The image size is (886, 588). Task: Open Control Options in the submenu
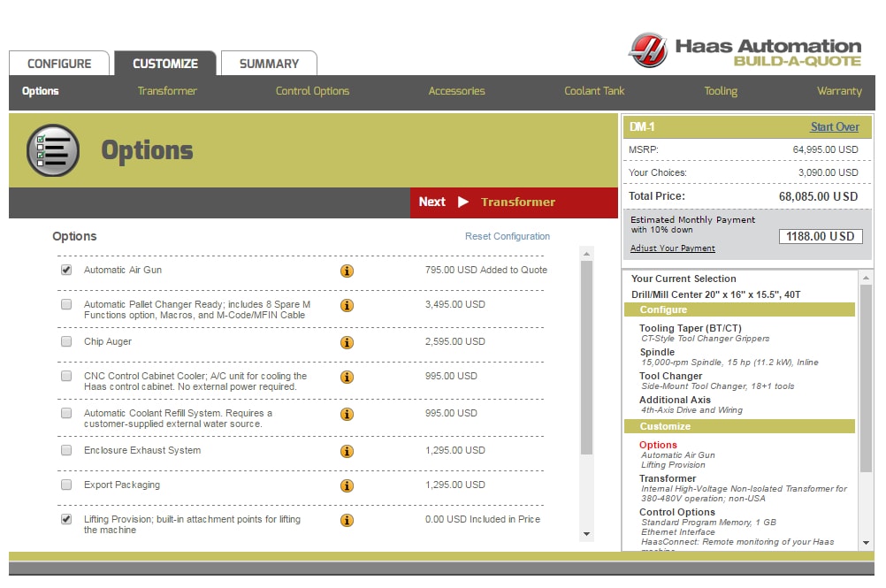312,91
